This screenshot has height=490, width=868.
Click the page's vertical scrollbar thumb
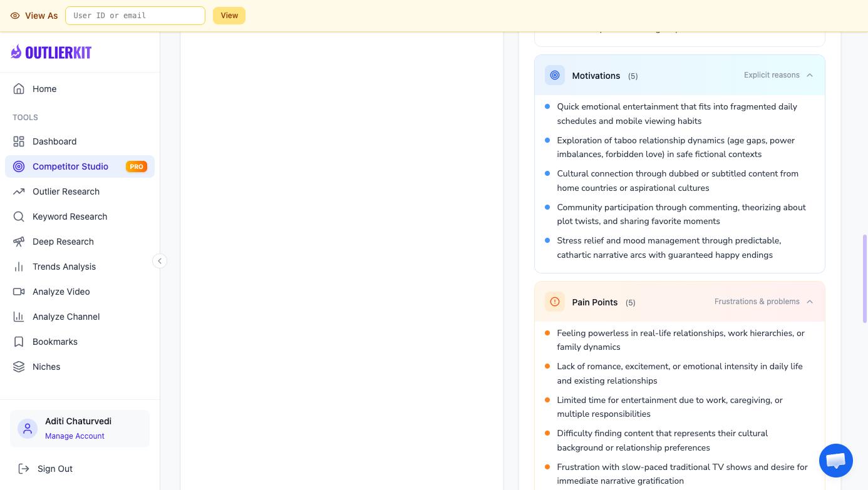click(865, 278)
